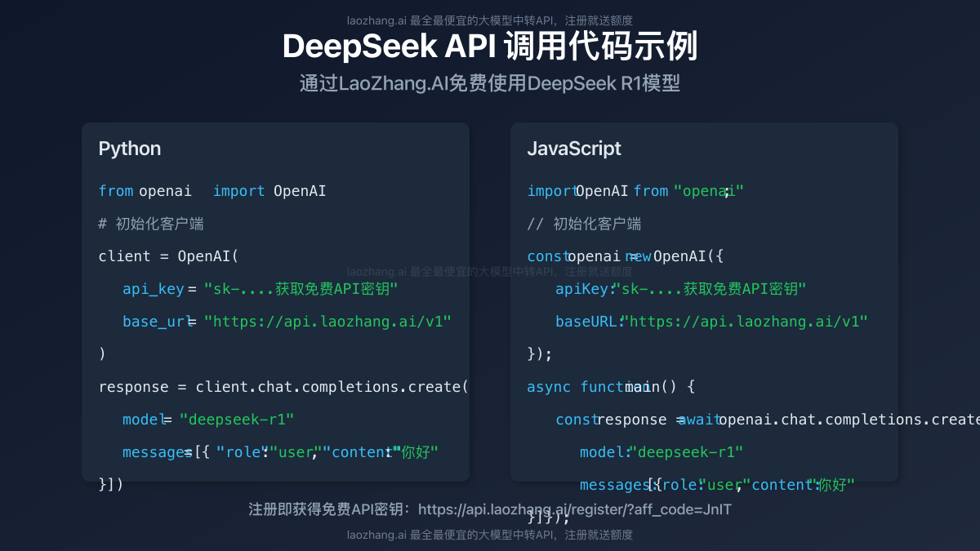Click the Python "base_url" parameter line
Viewport: 980px width, 551px height.
[287, 322]
